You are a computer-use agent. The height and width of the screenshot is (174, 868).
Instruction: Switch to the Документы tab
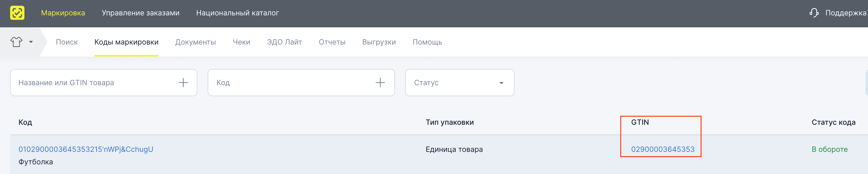196,42
